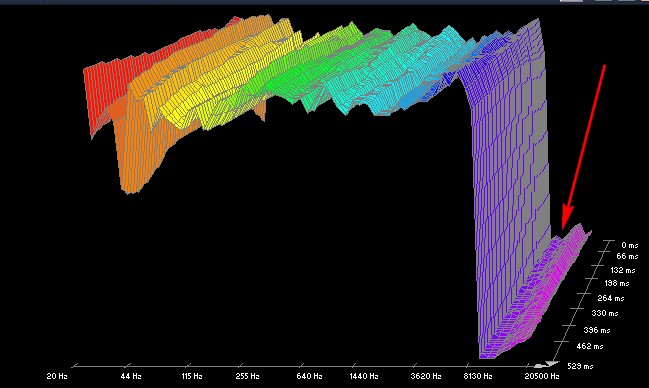Click the 44 Hz frequency axis label

coord(131,376)
